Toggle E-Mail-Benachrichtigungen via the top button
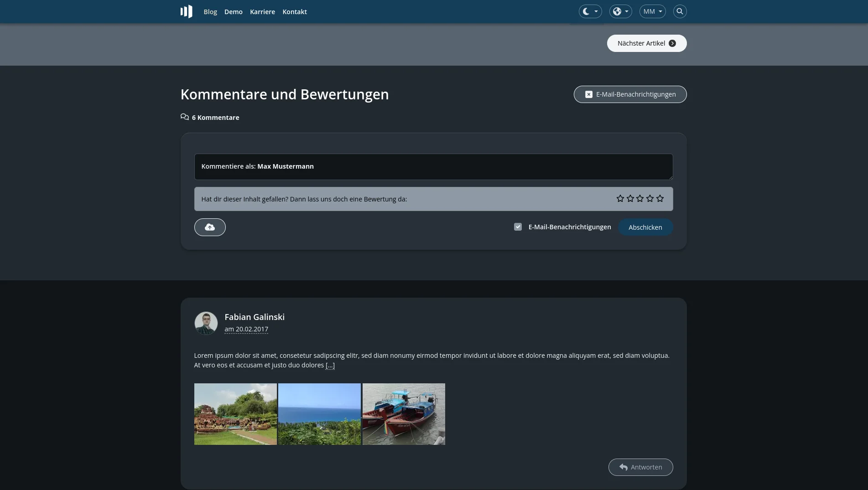Viewport: 868px width, 490px height. [x=630, y=94]
